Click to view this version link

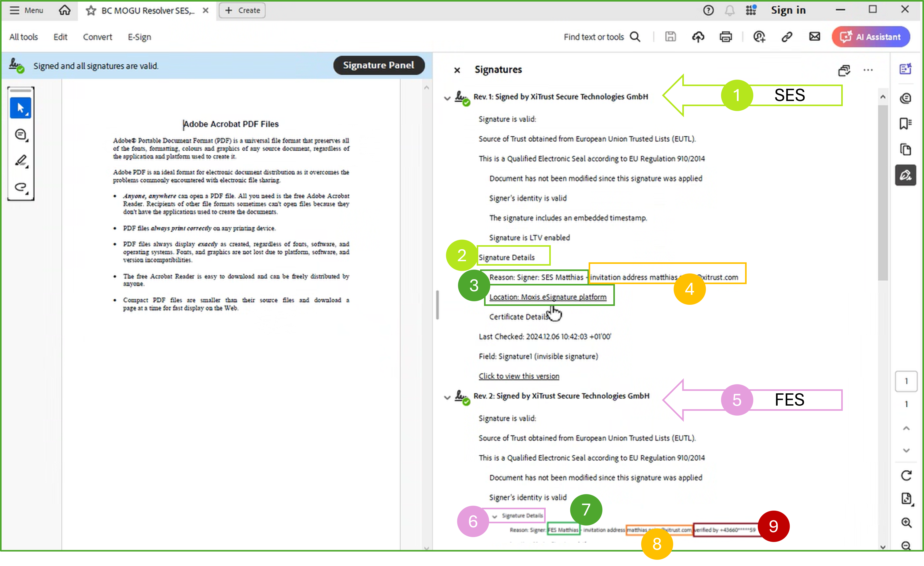tap(519, 376)
